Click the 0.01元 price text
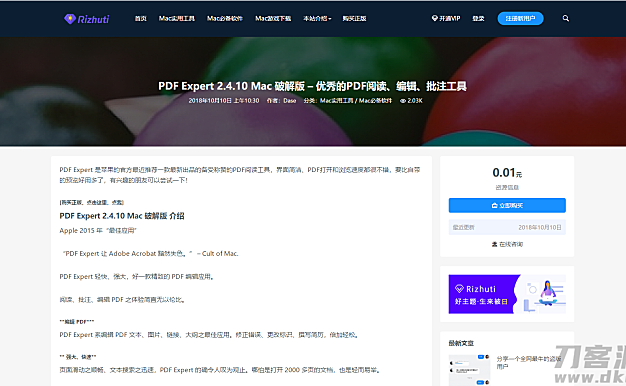Image resolution: width=626 pixels, height=386 pixels. (507, 172)
